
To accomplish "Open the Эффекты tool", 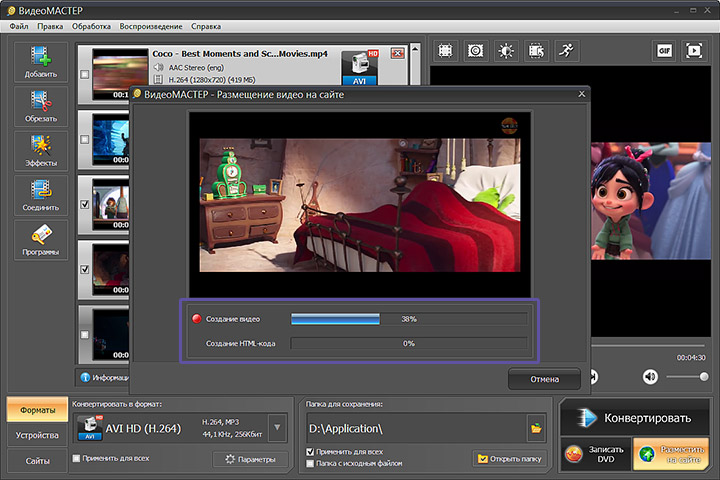I will coord(41,151).
